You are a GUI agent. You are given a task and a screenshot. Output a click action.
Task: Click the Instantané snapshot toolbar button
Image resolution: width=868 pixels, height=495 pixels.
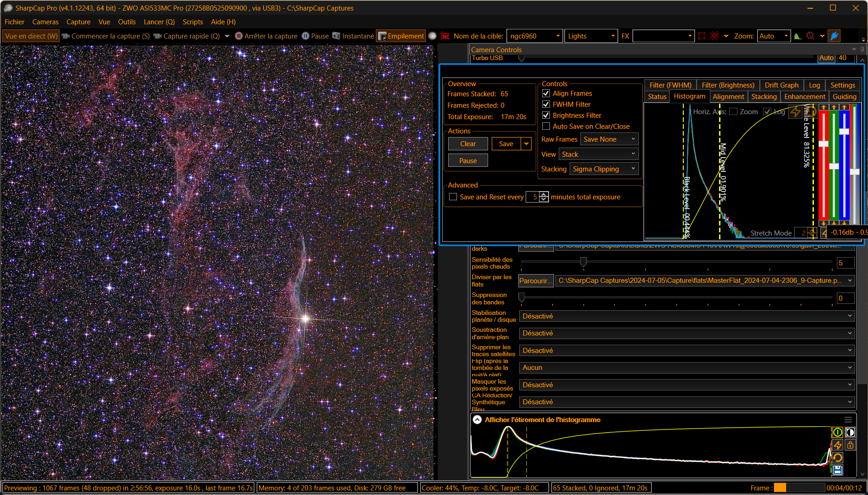[353, 36]
